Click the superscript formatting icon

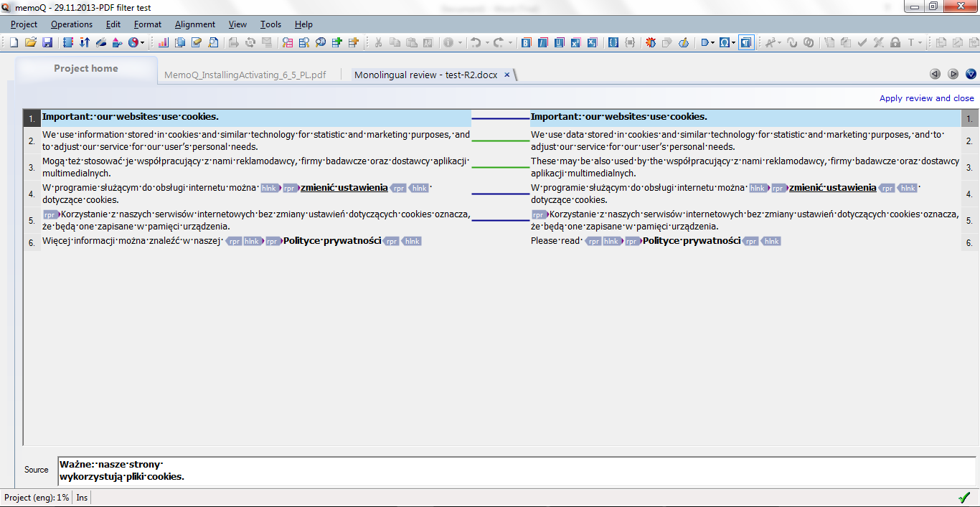575,42
